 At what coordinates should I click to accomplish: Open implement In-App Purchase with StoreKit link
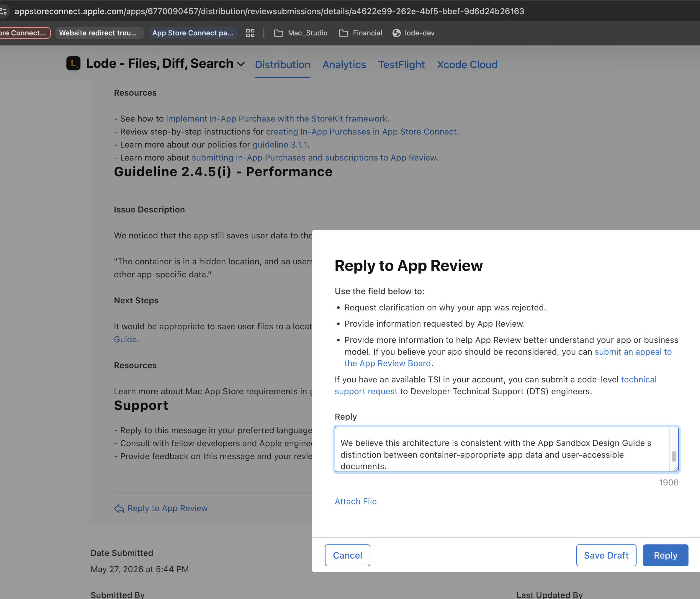(x=276, y=119)
